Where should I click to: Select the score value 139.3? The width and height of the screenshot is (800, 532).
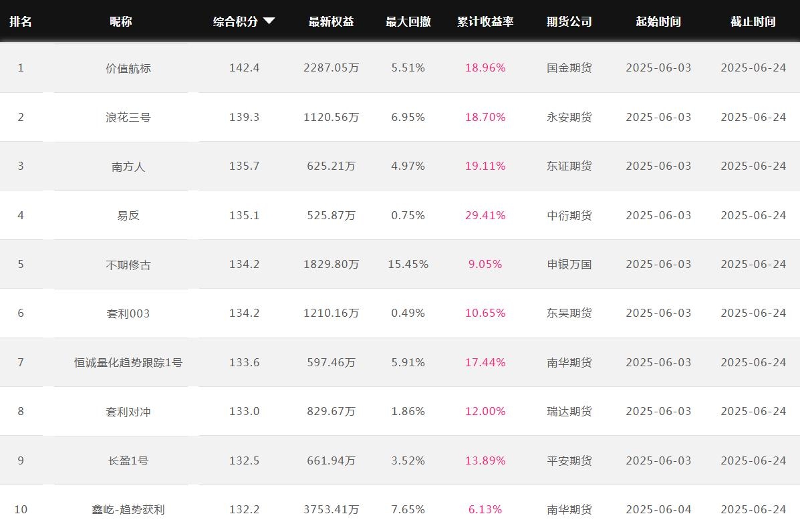pos(245,117)
